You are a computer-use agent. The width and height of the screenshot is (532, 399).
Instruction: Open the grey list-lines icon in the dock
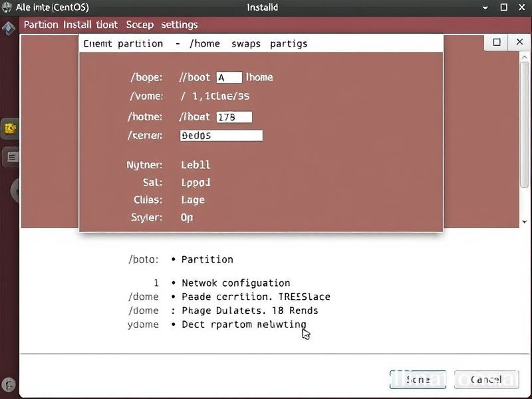11,157
